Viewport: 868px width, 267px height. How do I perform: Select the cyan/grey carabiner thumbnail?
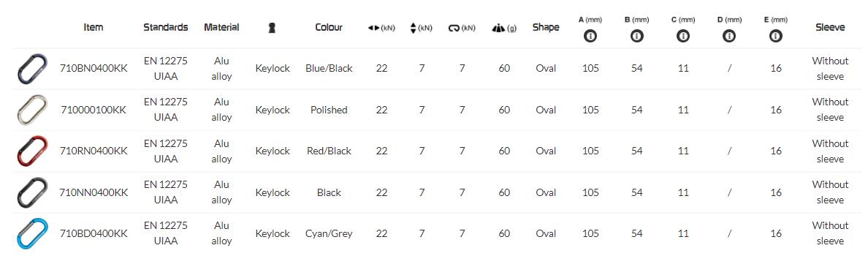[x=32, y=233]
